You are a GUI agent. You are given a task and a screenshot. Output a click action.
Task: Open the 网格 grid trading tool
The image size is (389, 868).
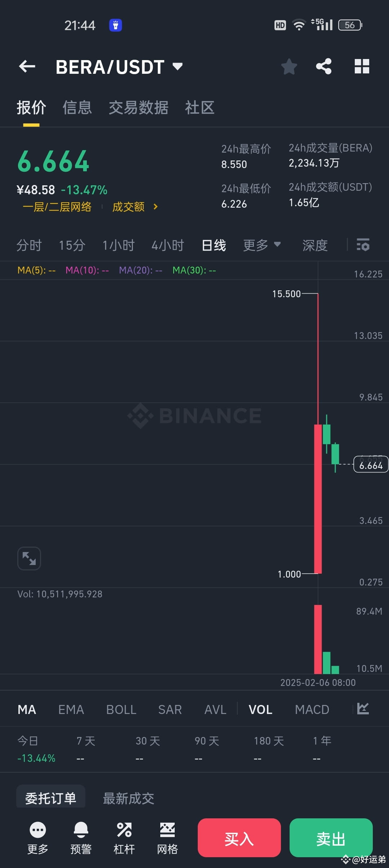[x=167, y=838]
